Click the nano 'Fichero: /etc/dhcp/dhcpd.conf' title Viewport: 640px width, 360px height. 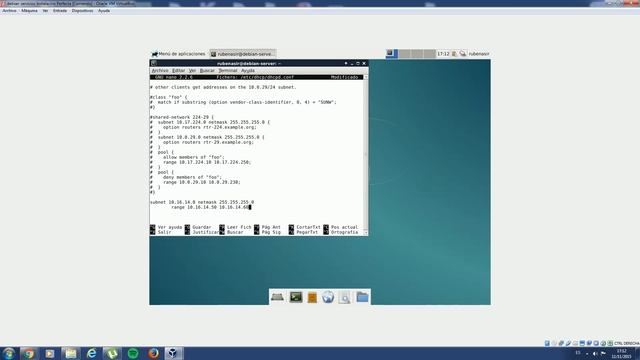(255, 77)
